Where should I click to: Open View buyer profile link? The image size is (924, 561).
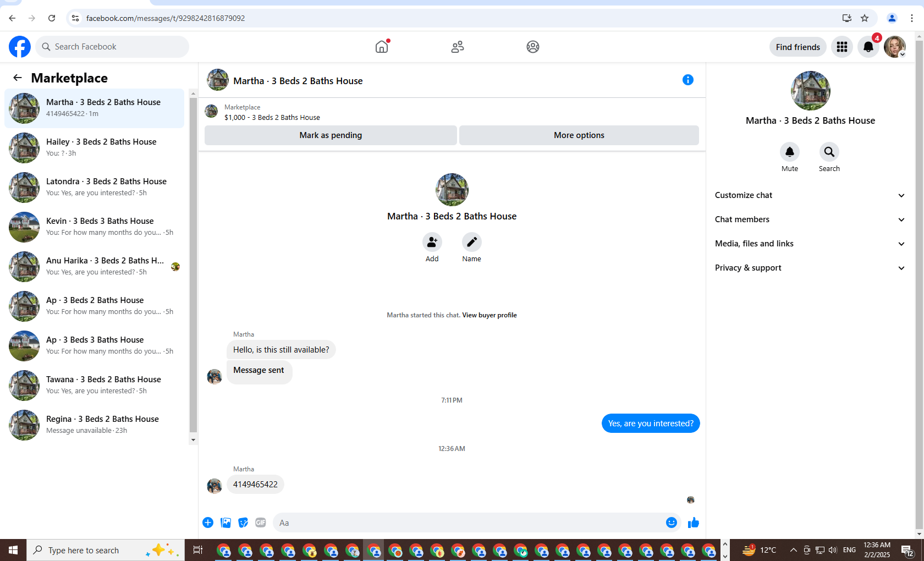click(x=490, y=315)
